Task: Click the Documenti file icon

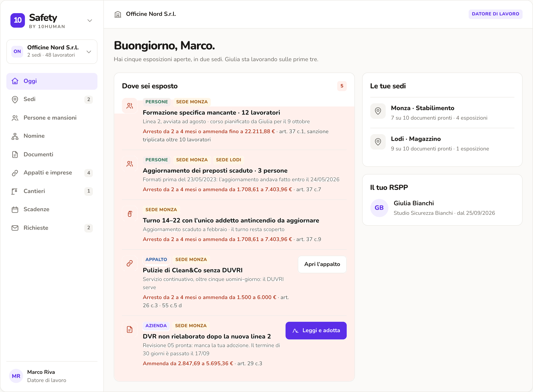Action: click(15, 155)
